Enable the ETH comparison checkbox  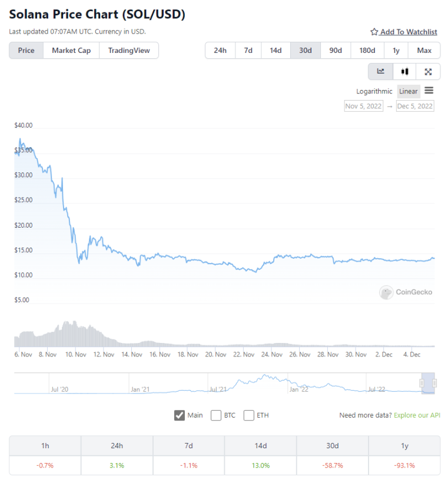click(x=248, y=415)
